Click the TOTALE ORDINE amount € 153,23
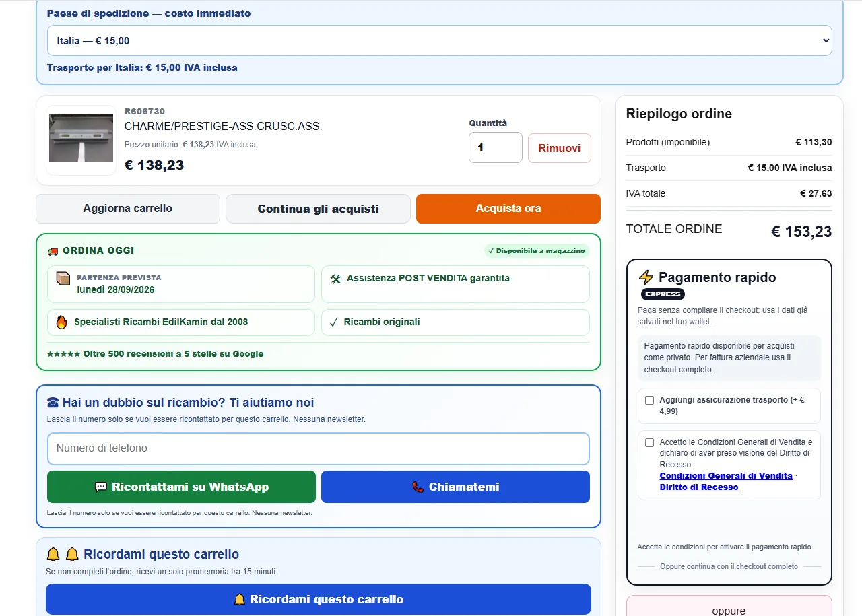 (x=801, y=232)
